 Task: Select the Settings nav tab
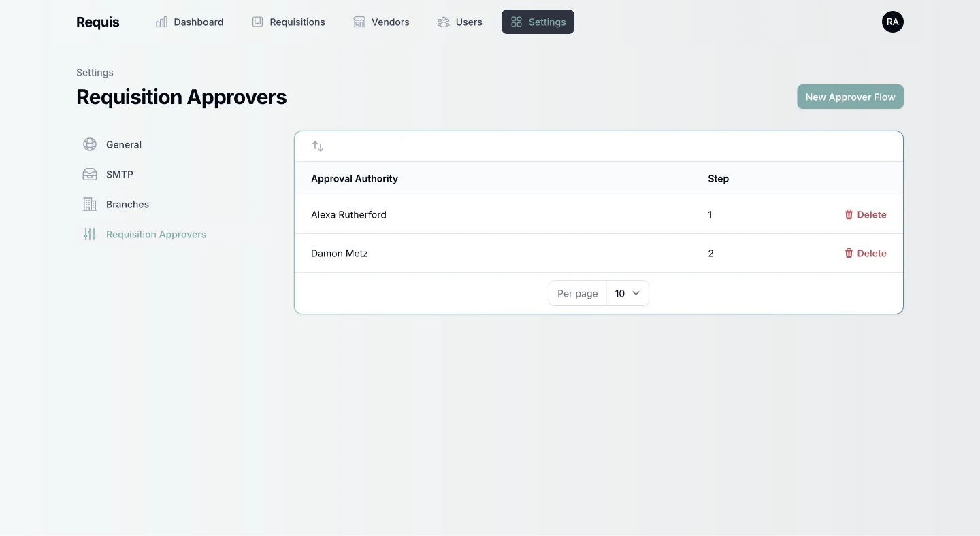[x=538, y=22]
